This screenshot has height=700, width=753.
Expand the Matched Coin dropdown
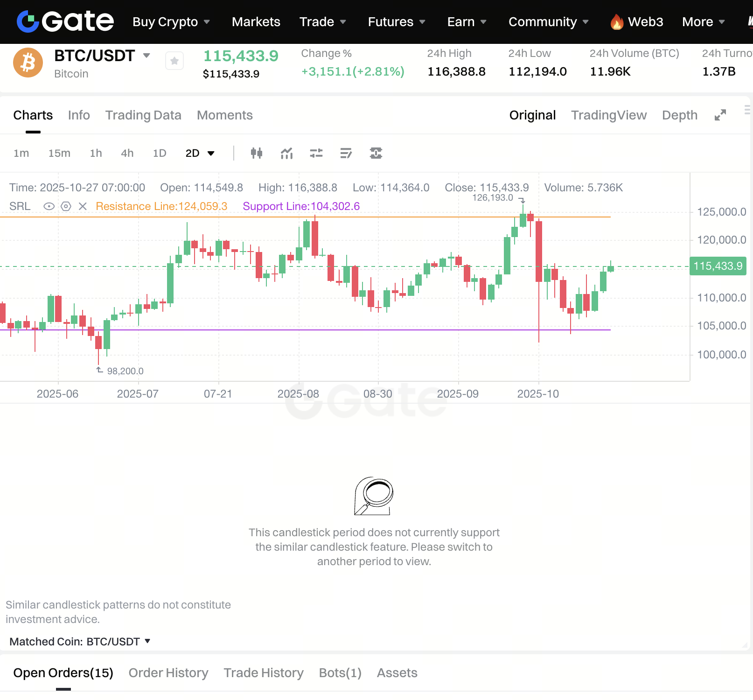point(147,641)
